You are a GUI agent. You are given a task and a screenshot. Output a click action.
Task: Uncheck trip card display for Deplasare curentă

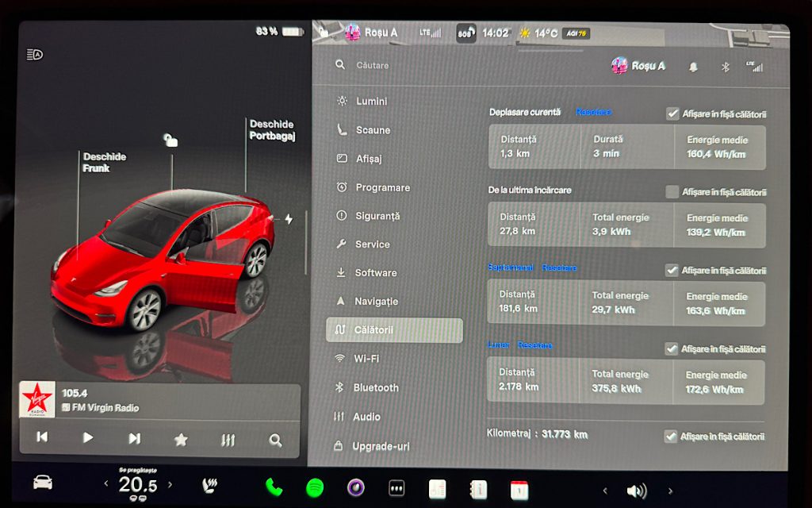click(x=672, y=114)
